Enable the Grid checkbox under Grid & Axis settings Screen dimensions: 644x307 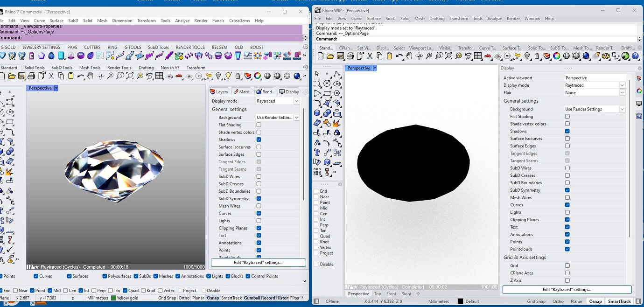[567, 265]
